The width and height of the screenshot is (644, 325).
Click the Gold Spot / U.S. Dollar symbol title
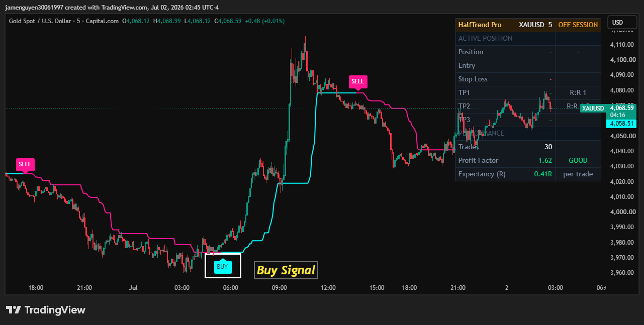[x=64, y=21]
